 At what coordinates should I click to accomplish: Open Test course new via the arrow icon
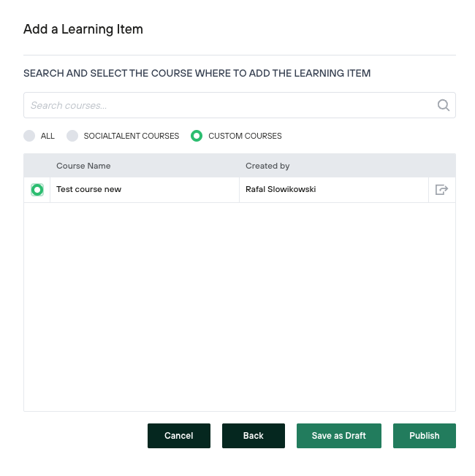[x=441, y=190]
